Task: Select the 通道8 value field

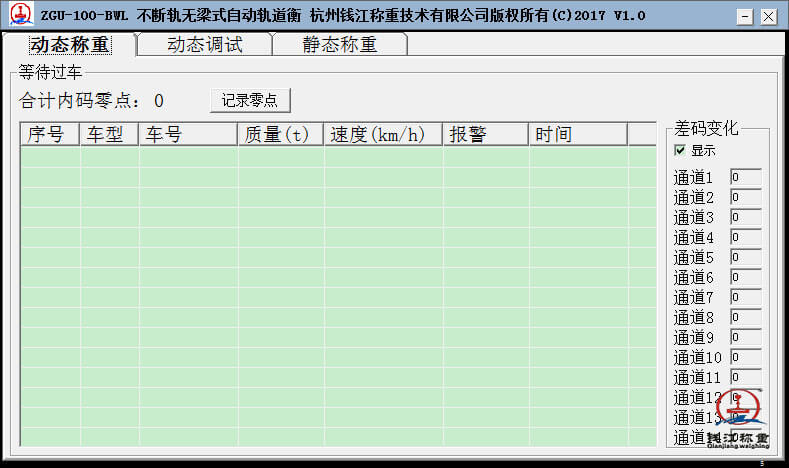Action: (x=745, y=318)
